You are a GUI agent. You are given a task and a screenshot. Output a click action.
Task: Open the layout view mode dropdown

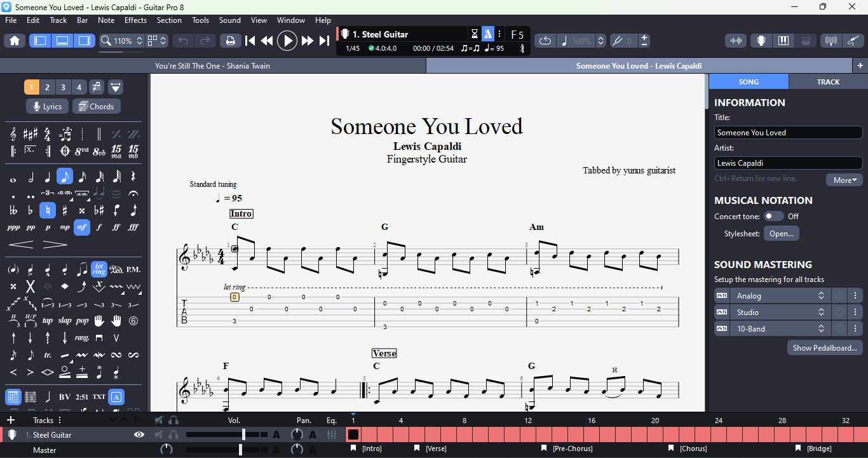(x=157, y=41)
